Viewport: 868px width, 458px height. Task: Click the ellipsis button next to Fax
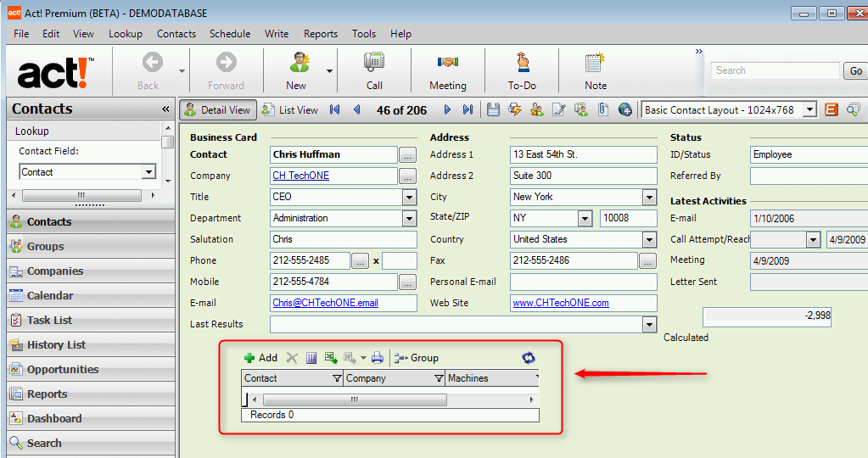647,260
